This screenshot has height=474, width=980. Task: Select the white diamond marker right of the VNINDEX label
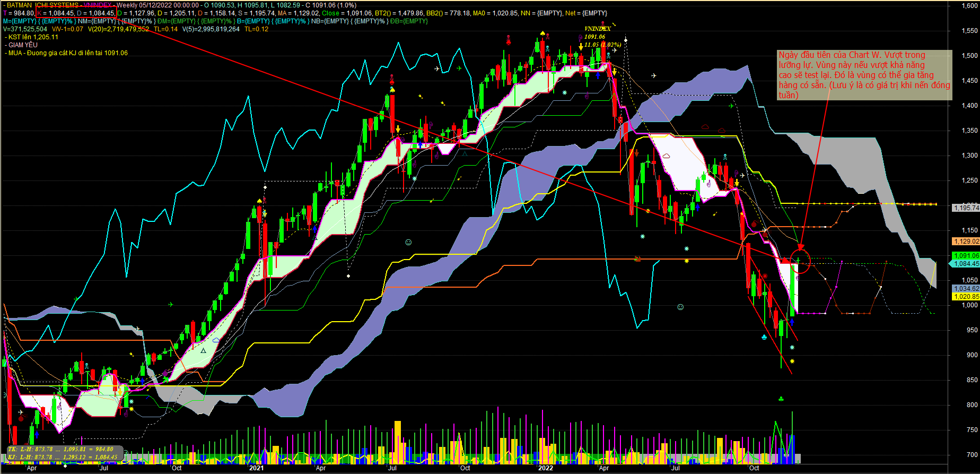click(x=626, y=39)
